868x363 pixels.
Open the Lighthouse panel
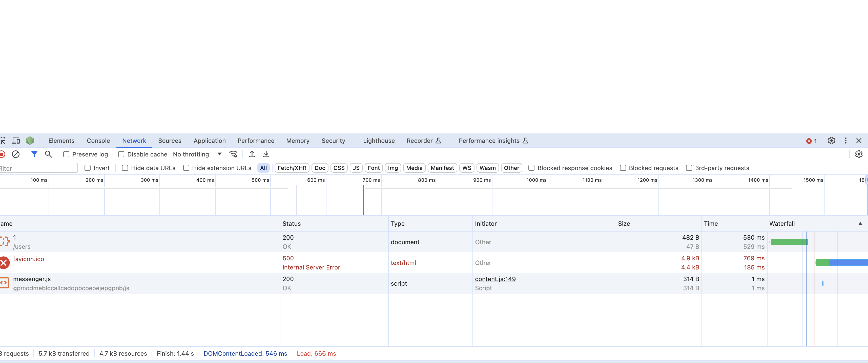tap(379, 140)
